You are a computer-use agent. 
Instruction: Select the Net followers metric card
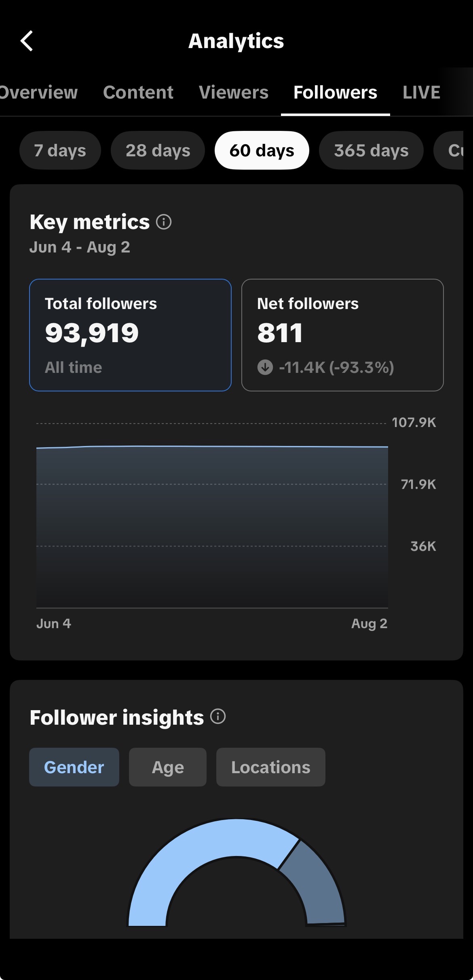pyautogui.click(x=342, y=335)
